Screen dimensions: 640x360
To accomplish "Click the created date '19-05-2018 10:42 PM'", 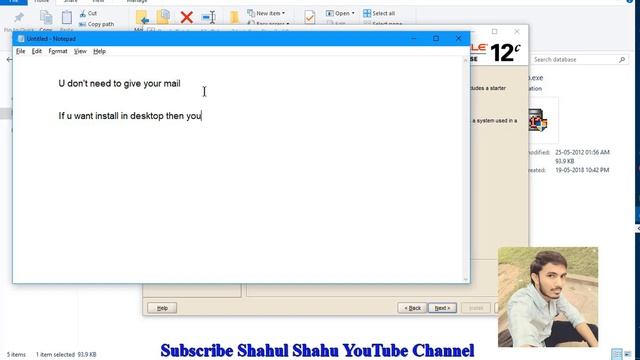I will 582,170.
